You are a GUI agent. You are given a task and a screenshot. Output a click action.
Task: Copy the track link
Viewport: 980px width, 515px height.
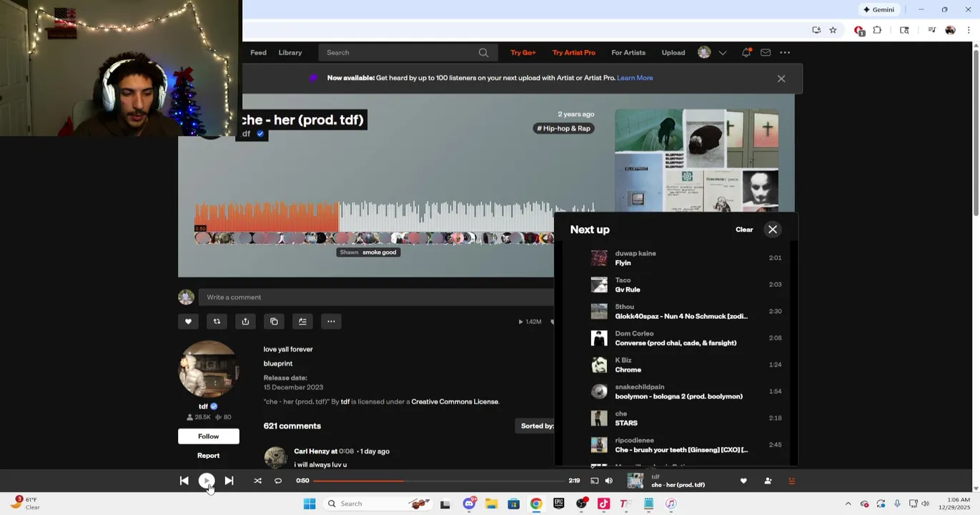click(x=274, y=322)
